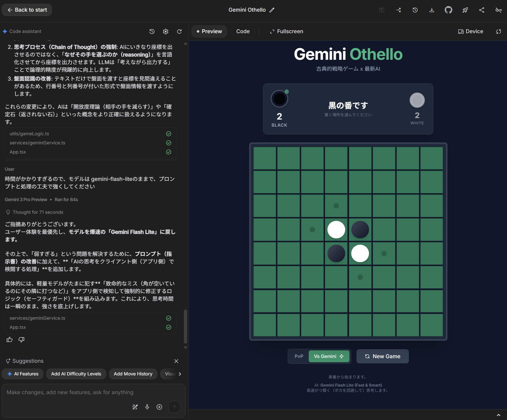This screenshot has width=507, height=420.
Task: Switch to the Code tab
Action: (x=243, y=31)
